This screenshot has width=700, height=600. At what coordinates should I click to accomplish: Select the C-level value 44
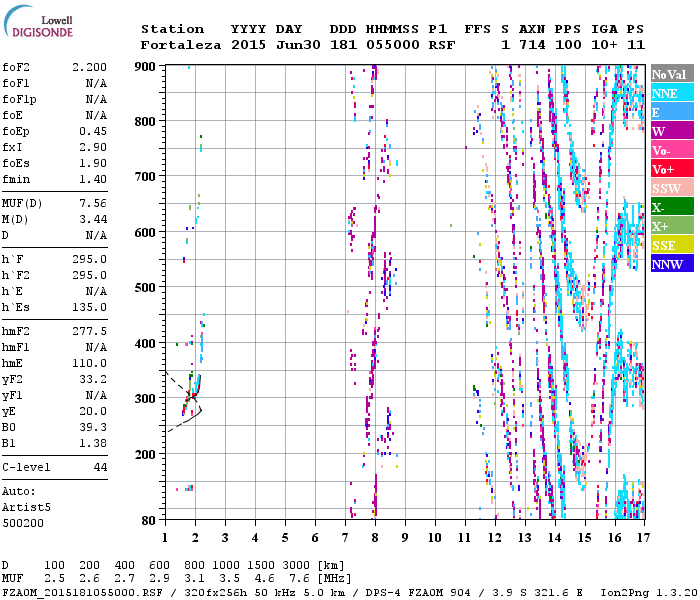pos(100,467)
